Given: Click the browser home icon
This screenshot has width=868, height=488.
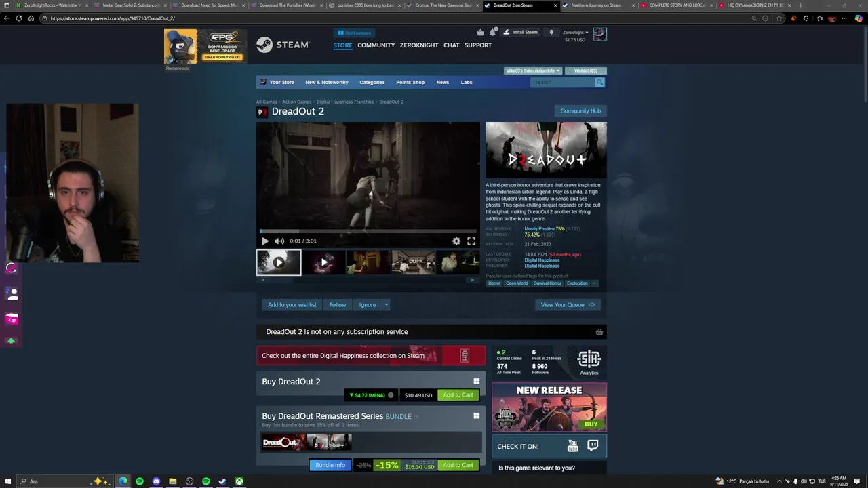Looking at the screenshot, I should pos(31,18).
